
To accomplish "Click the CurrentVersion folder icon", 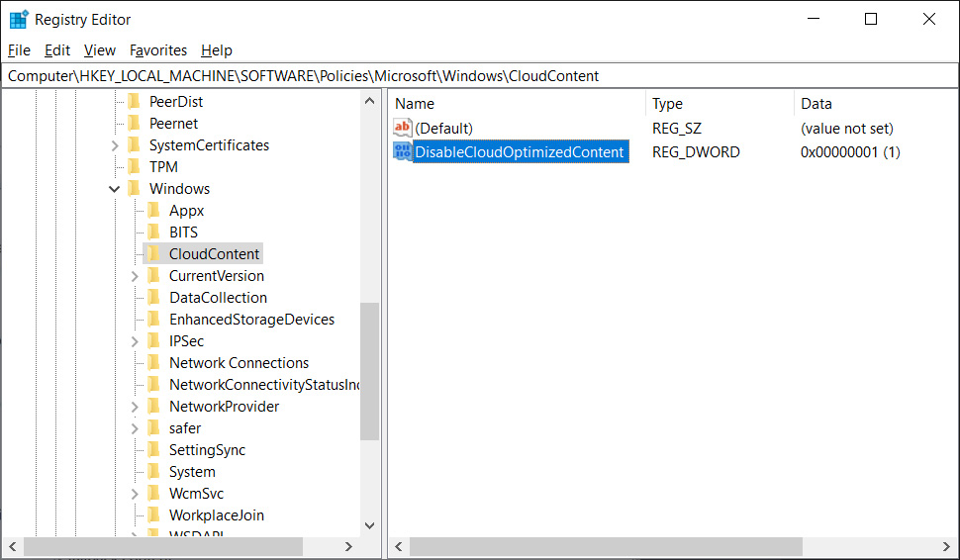I will (154, 275).
